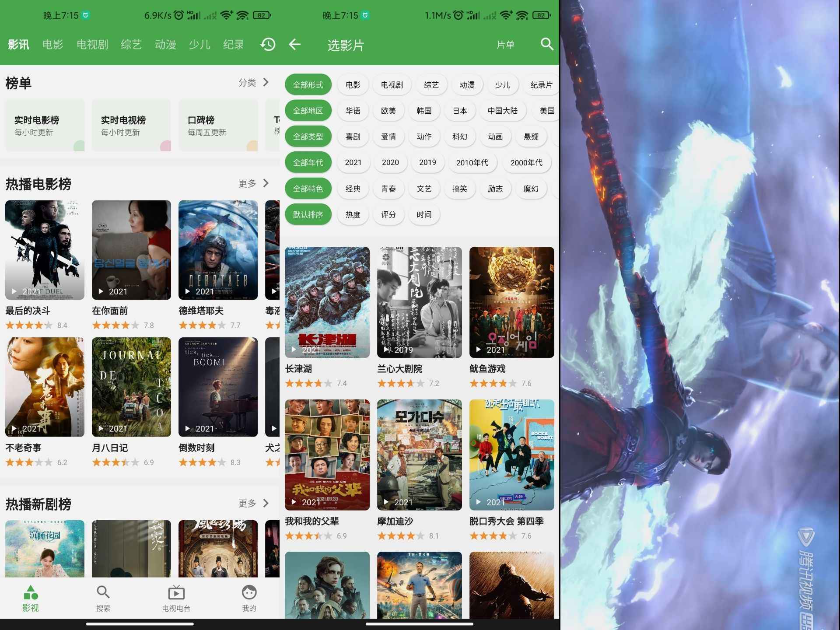Screen dimensions: 840x630
Task: Expand 热播新剧榜 更多 arrow
Action: click(266, 503)
